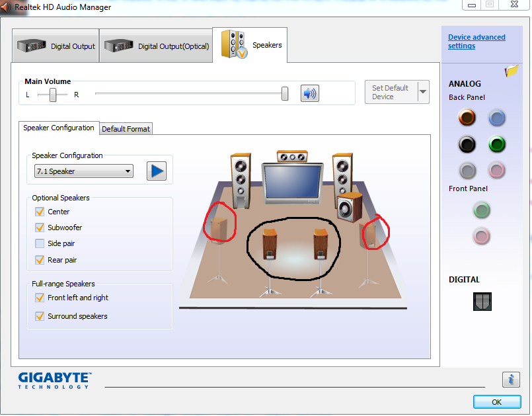Viewport: 532px width, 416px height.
Task: Click the main volume slider handle
Action: [x=285, y=94]
